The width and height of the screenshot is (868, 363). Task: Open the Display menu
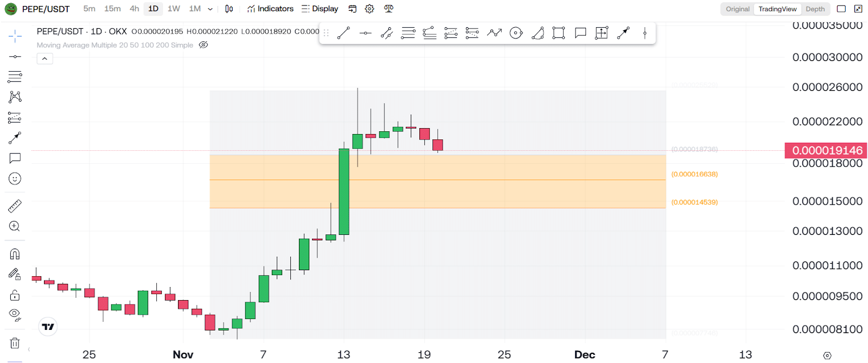(320, 9)
